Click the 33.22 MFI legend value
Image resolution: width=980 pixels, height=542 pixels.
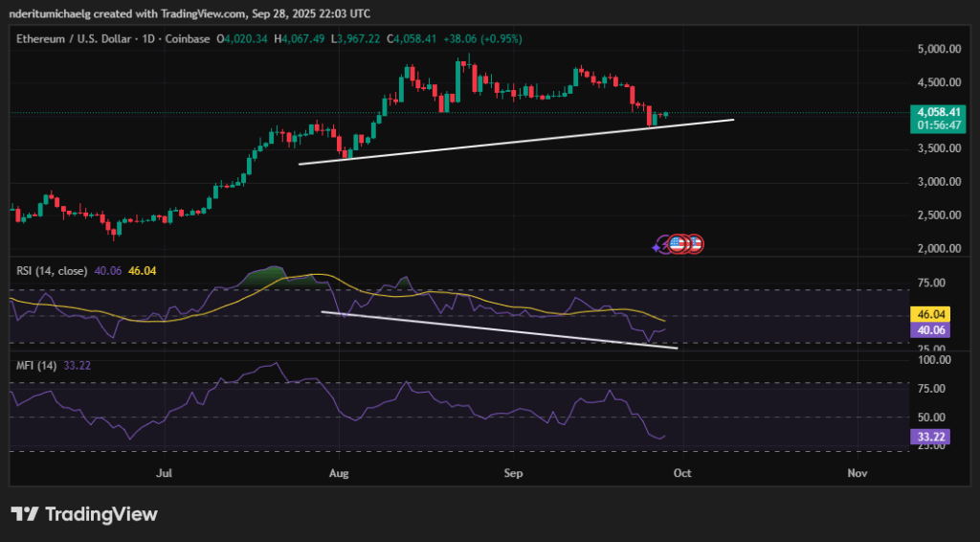[77, 366]
